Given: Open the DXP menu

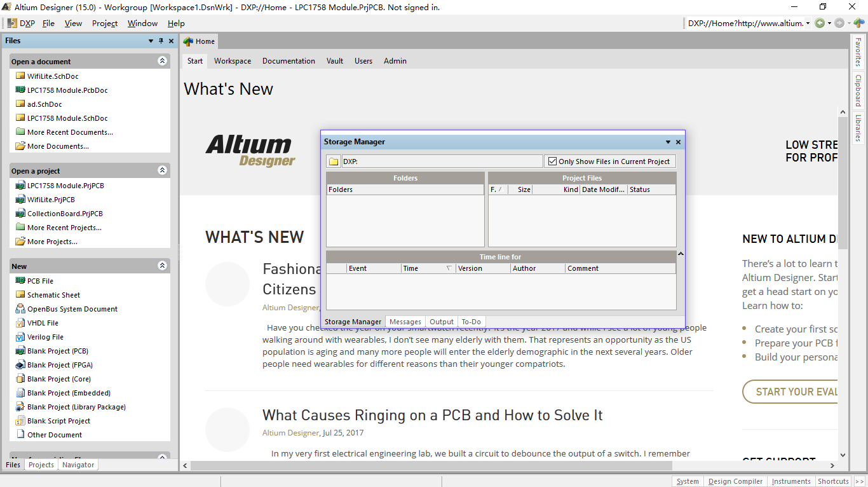Looking at the screenshot, I should (x=21, y=24).
